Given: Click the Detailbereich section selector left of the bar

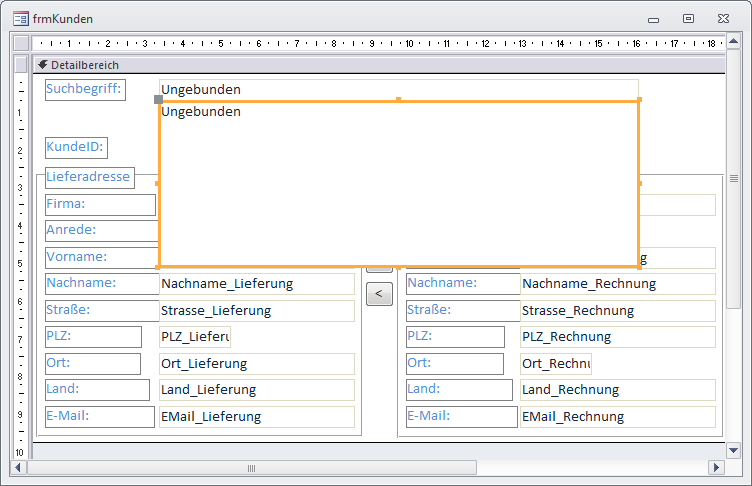Looking at the screenshot, I should (x=20, y=65).
